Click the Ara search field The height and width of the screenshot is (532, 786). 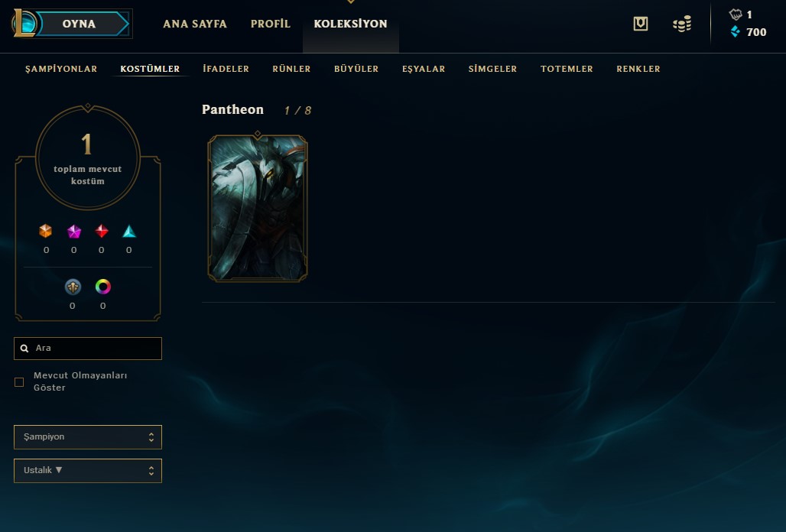88,348
